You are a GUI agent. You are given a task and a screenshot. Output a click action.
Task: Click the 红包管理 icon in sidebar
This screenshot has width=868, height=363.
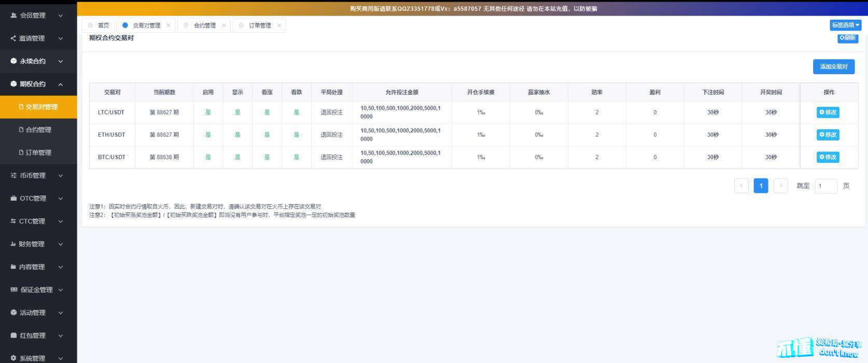pyautogui.click(x=13, y=336)
